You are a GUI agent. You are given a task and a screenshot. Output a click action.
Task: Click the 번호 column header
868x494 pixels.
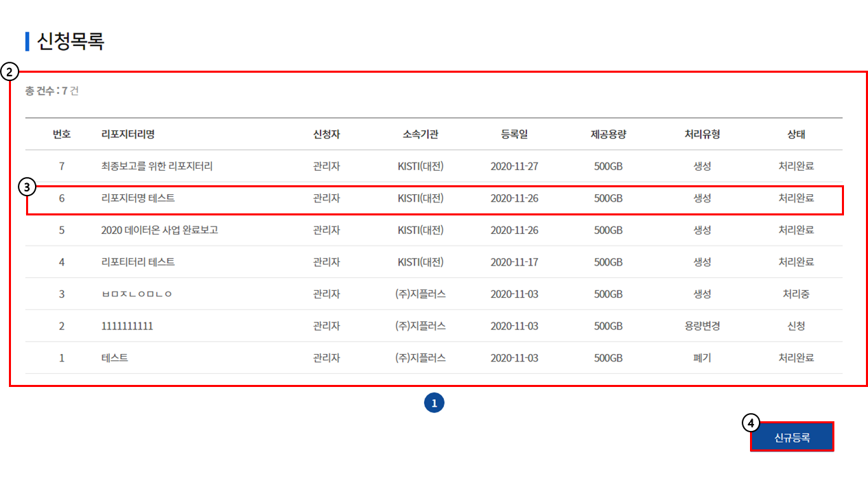[x=62, y=134]
